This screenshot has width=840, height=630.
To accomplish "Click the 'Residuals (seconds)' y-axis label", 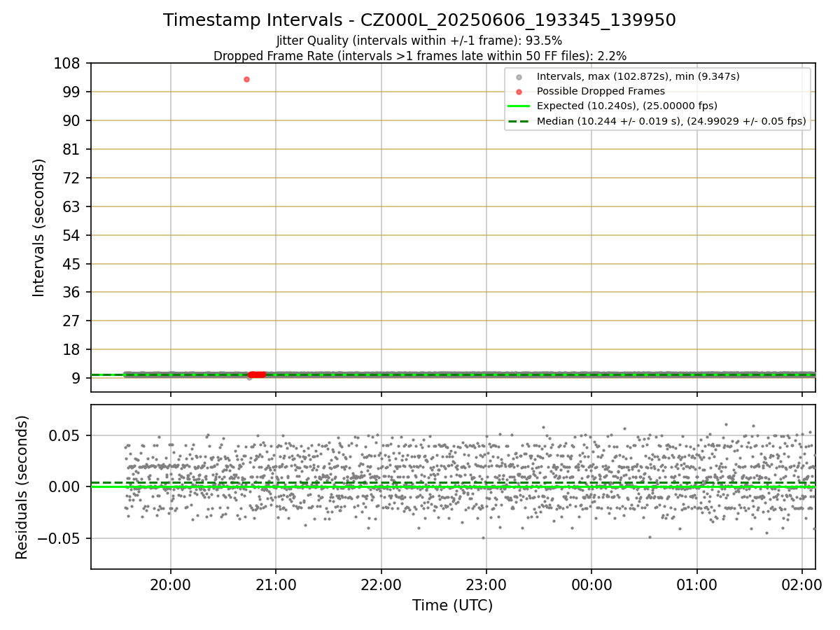I will point(22,487).
